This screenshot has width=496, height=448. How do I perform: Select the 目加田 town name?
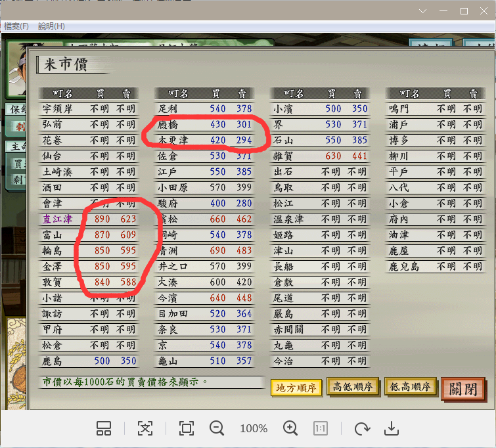(x=173, y=313)
